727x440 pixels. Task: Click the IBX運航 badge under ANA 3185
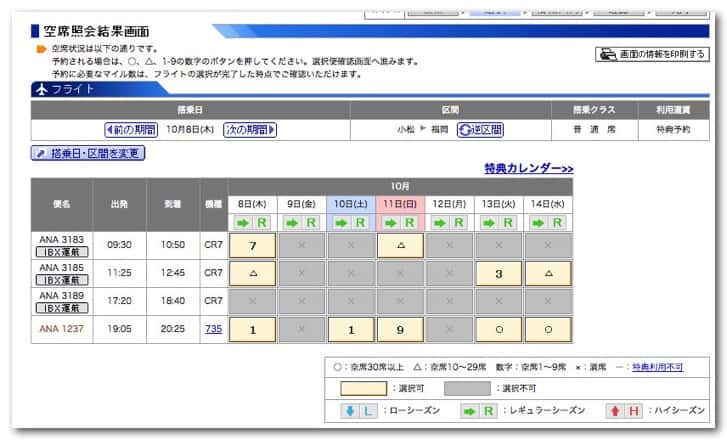(62, 280)
